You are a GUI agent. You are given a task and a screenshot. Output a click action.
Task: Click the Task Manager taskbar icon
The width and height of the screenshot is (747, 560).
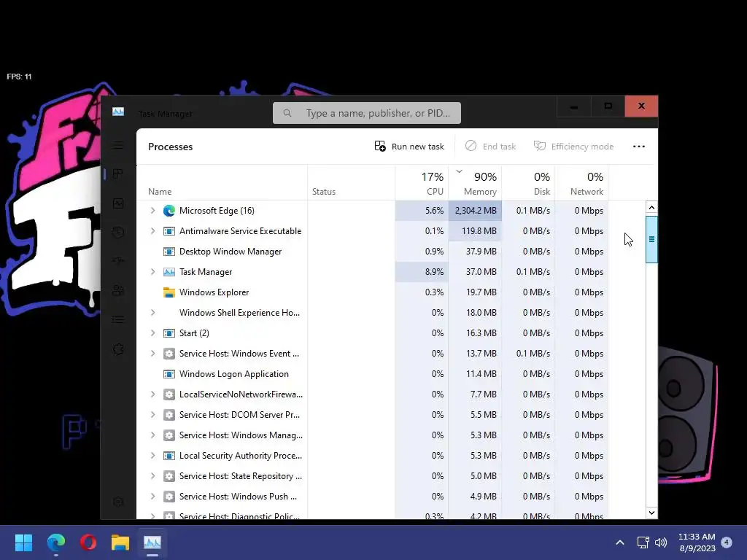click(x=152, y=542)
